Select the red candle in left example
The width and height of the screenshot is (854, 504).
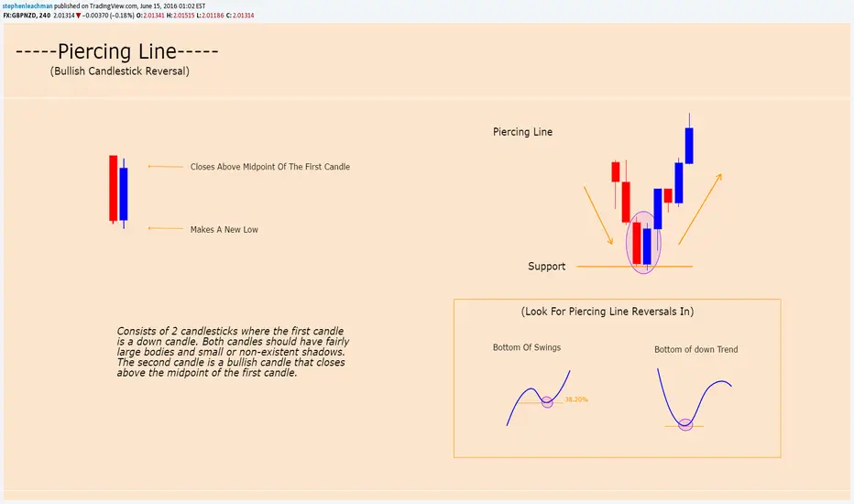[x=114, y=189]
